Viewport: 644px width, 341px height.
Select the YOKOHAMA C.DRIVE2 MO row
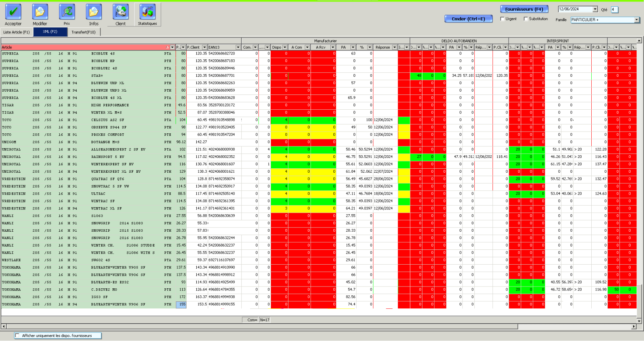tap(319, 289)
